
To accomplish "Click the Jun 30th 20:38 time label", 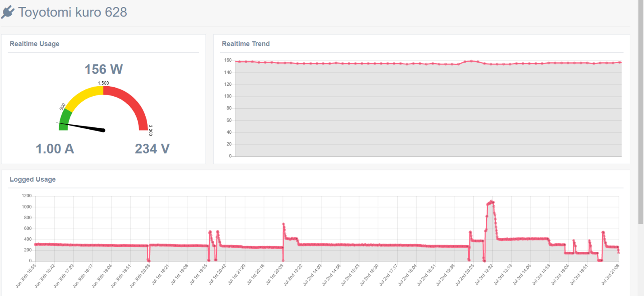I will [140, 276].
